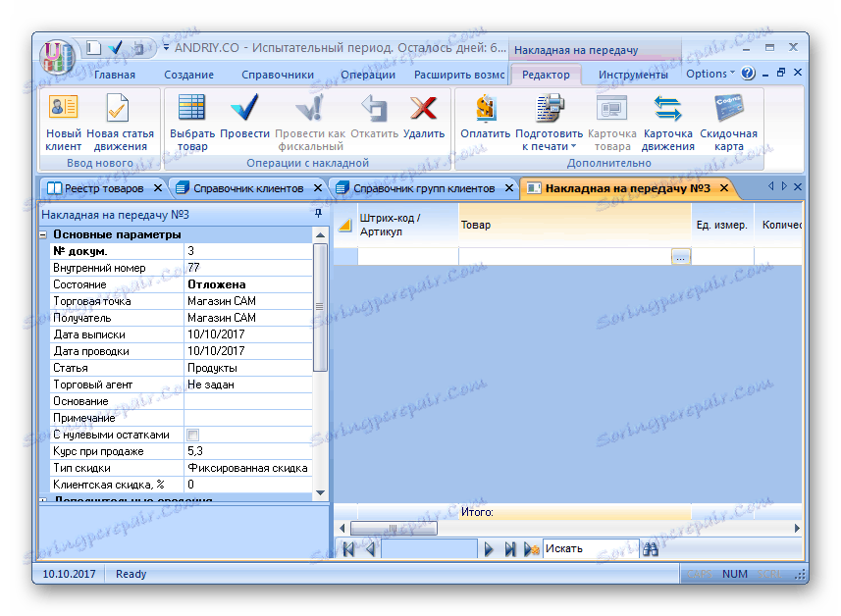Select Торговый агент value Не задан
The height and width of the screenshot is (616, 841).
tap(248, 385)
